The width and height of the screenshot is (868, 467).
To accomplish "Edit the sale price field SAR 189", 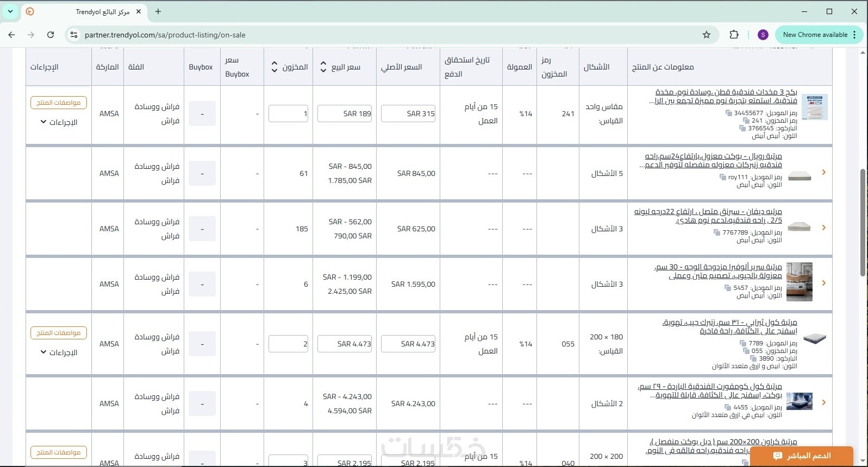I will point(345,113).
